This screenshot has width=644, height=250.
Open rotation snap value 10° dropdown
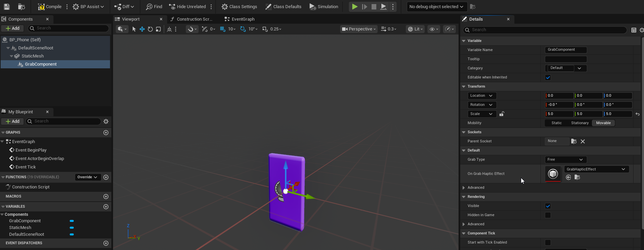point(253,29)
